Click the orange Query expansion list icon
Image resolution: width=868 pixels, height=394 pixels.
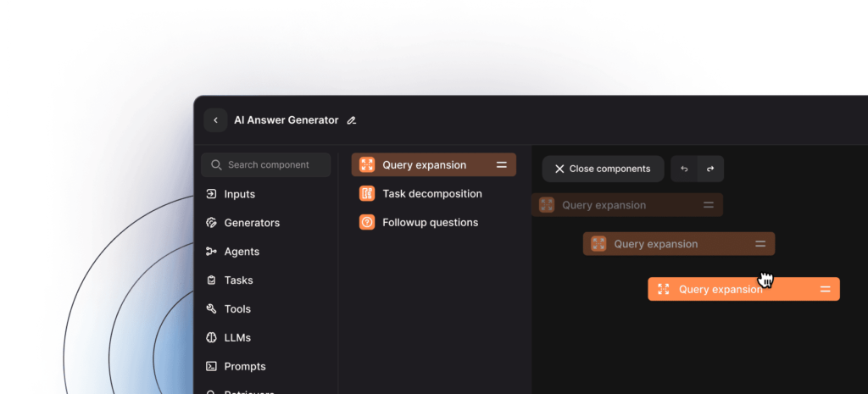(367, 165)
